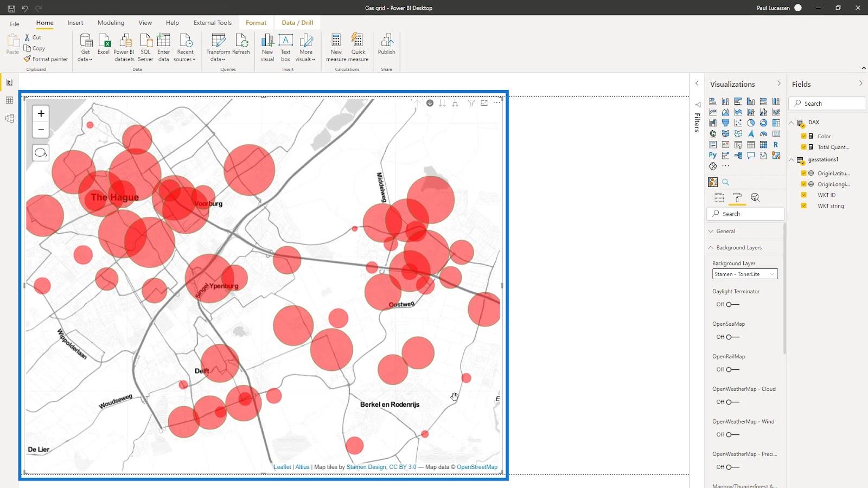Select Format painter tool

click(x=46, y=59)
